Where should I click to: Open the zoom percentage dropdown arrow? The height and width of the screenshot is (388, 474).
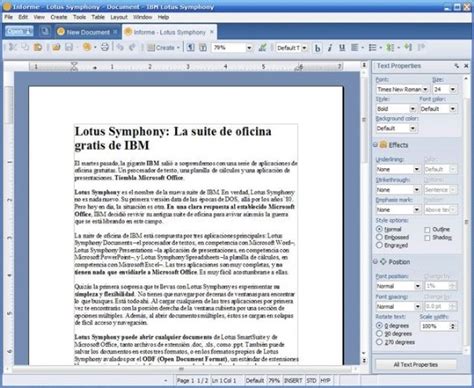[249, 48]
